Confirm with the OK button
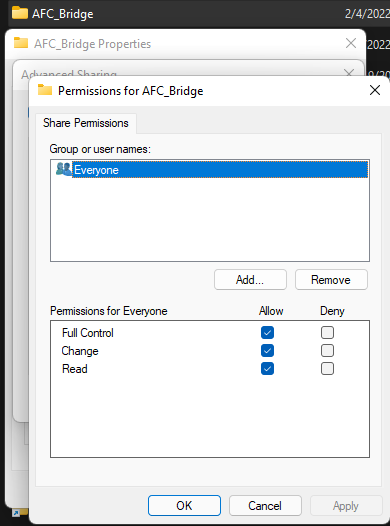The width and height of the screenshot is (390, 526). (184, 506)
